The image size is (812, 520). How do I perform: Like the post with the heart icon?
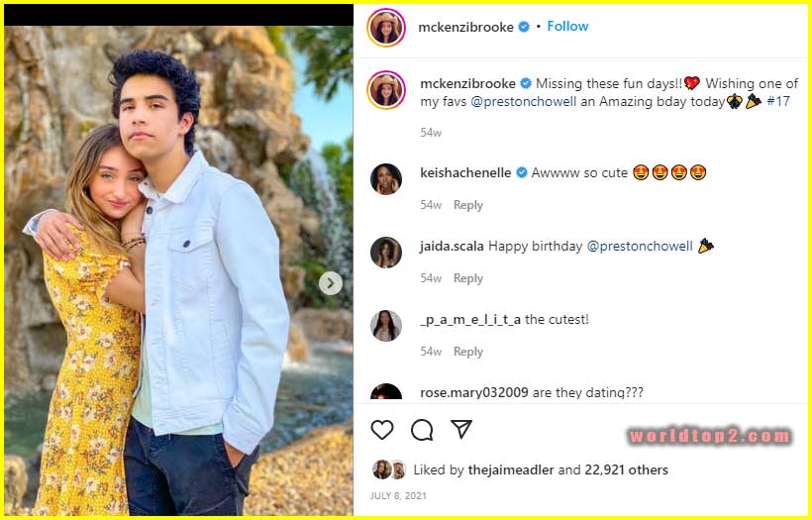[382, 429]
